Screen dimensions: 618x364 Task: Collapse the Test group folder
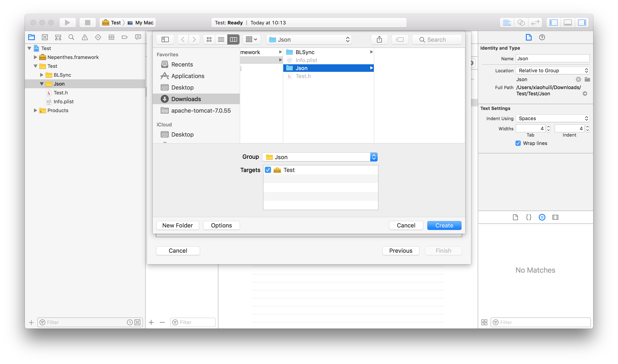(x=36, y=66)
